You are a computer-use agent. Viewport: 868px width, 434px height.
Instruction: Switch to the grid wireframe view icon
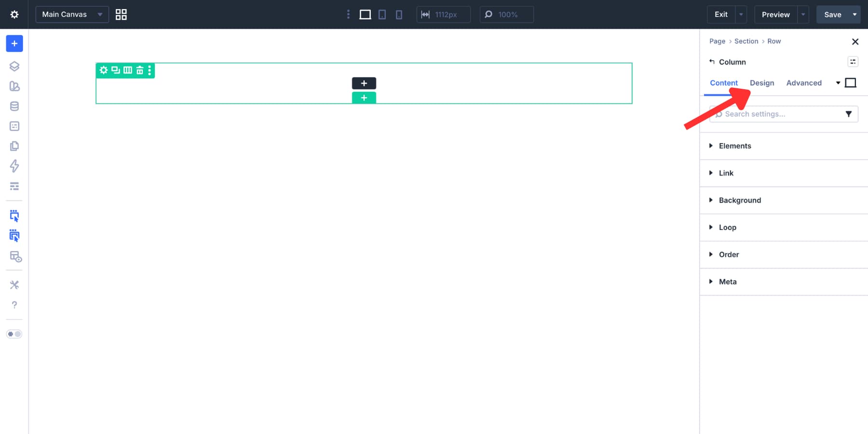[x=121, y=14]
